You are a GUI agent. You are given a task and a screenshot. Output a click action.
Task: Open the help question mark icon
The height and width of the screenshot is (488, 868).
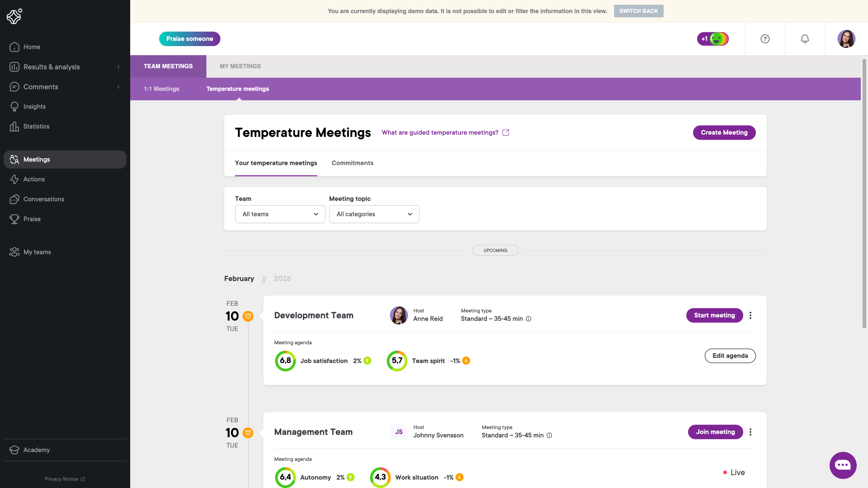tap(765, 39)
